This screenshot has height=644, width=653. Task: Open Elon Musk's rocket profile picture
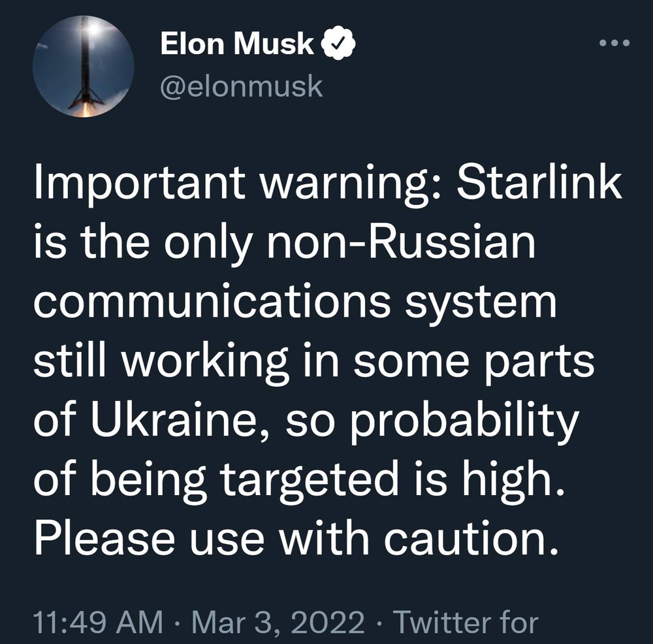[84, 67]
